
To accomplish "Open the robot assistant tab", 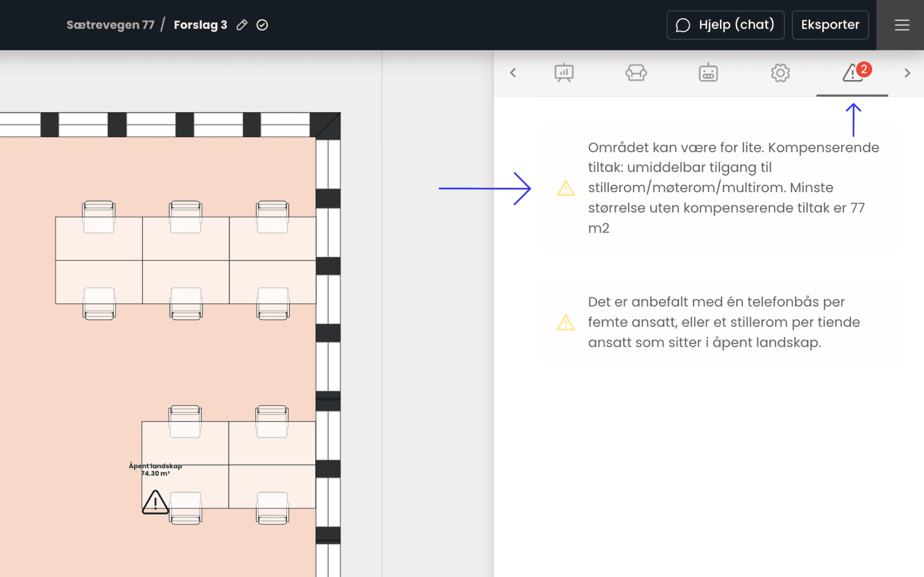I will pyautogui.click(x=708, y=73).
